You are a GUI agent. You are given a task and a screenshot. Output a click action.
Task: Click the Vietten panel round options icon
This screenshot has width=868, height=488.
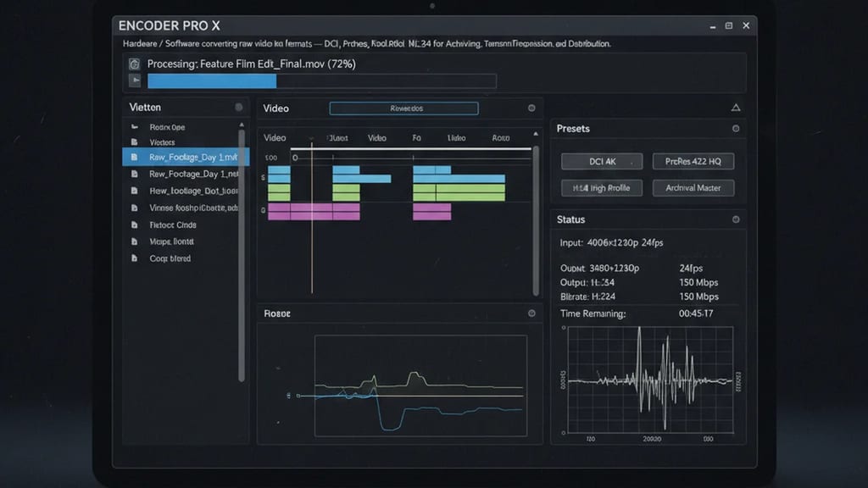[x=238, y=108]
